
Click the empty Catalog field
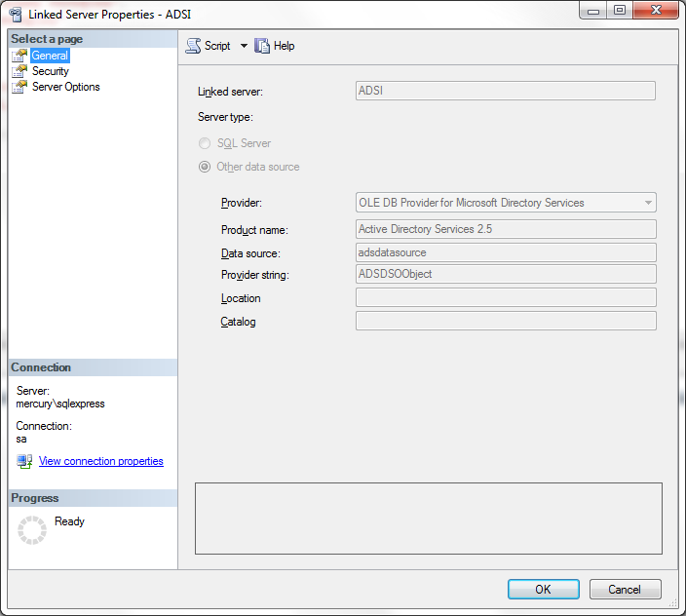(506, 321)
